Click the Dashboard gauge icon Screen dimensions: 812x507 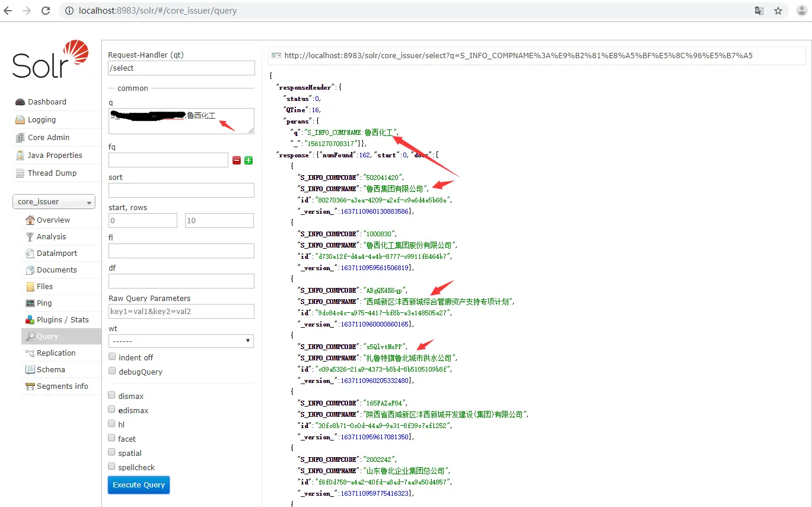(20, 102)
